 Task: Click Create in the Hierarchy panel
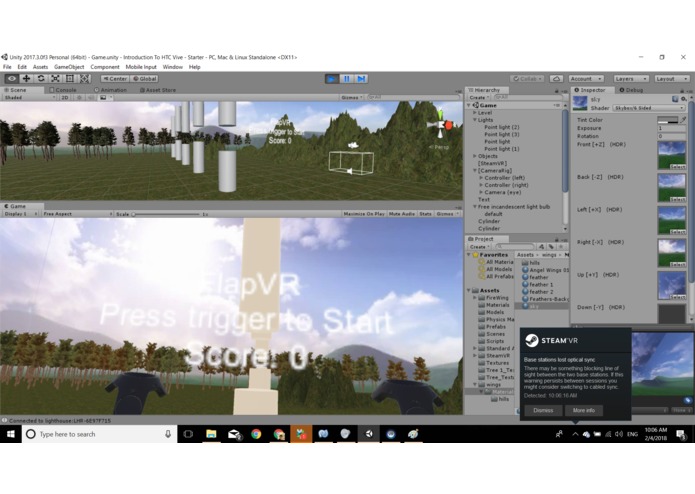point(479,97)
